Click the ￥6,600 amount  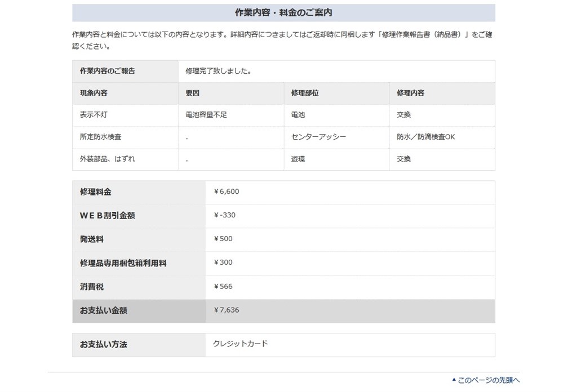pos(226,191)
